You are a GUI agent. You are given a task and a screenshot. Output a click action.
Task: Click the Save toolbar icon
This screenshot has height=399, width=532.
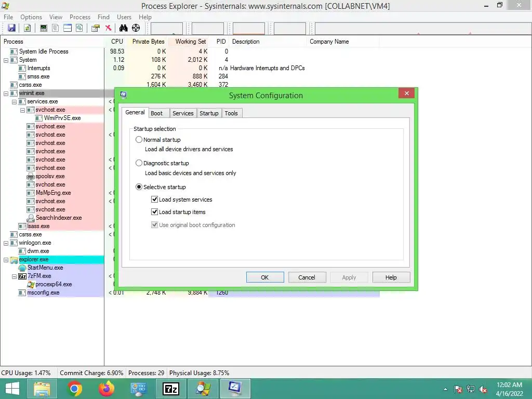[x=11, y=28]
